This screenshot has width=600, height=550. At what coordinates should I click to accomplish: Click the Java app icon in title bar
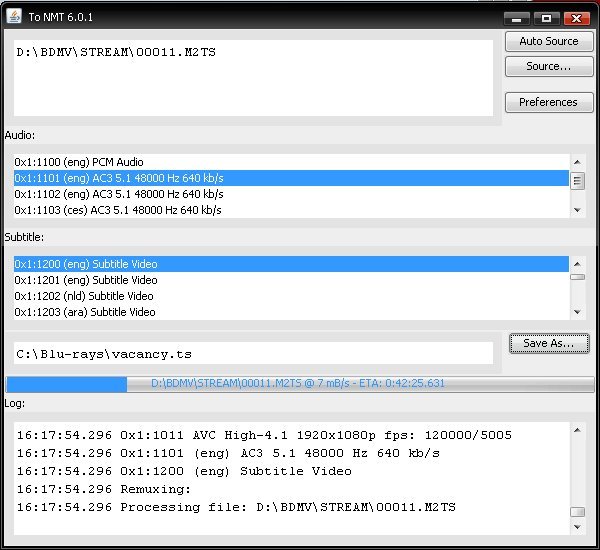[x=14, y=17]
